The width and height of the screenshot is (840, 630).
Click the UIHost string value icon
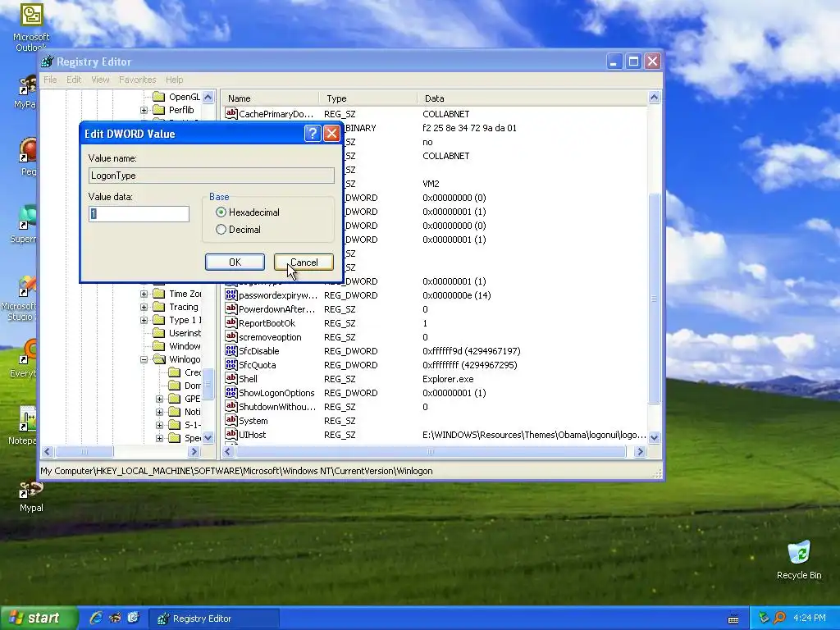point(231,434)
